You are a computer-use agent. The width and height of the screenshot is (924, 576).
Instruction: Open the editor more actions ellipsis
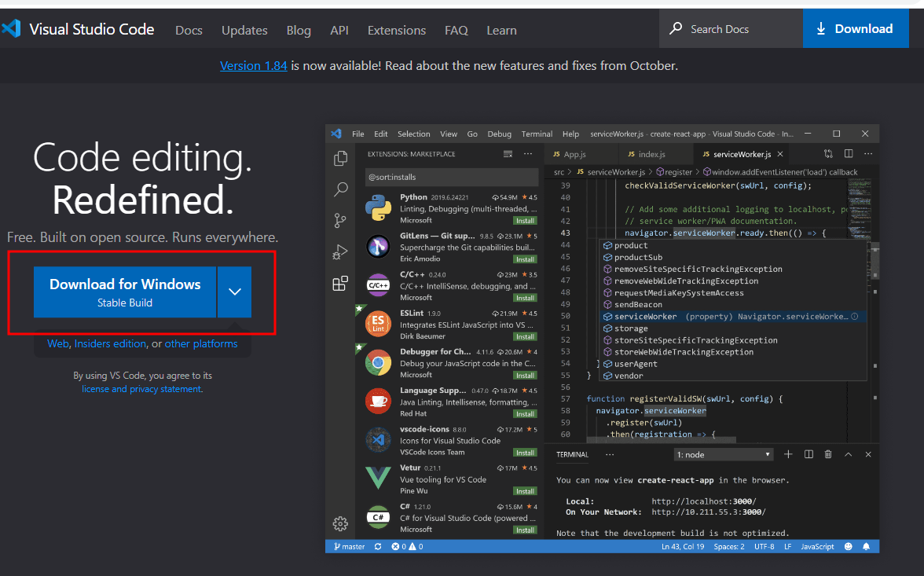tap(868, 154)
